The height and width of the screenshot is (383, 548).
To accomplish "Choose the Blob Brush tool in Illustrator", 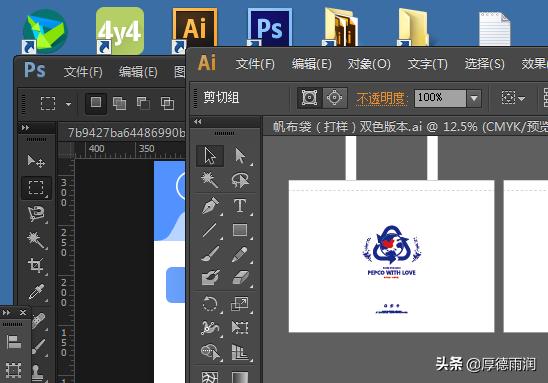I will (x=210, y=278).
